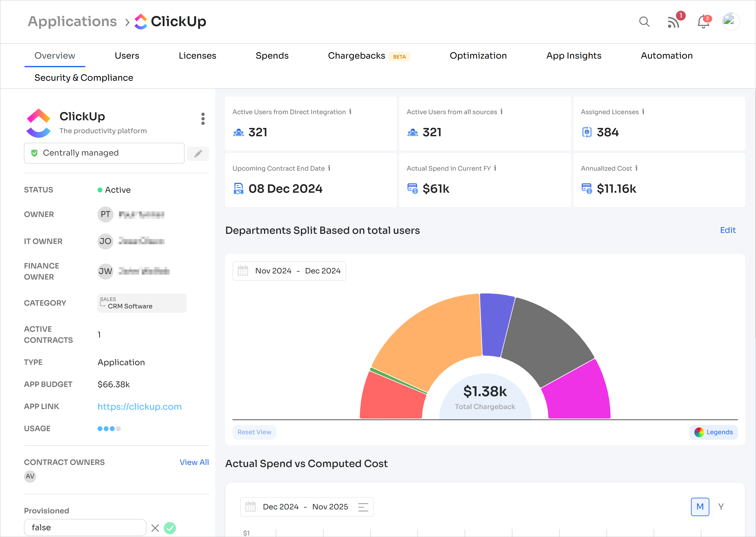Screen dimensions: 756x537
Task: Cancel Provisioned edit with X icon
Action: click(155, 528)
